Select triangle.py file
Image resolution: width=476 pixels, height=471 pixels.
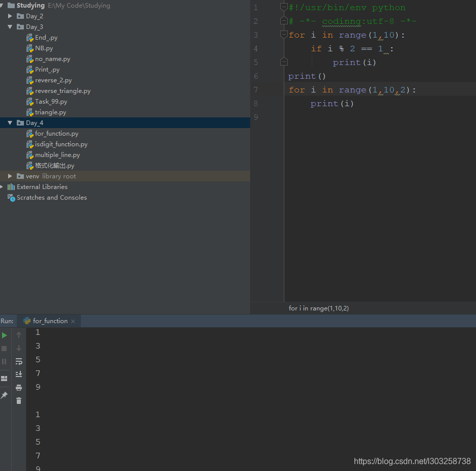[50, 112]
